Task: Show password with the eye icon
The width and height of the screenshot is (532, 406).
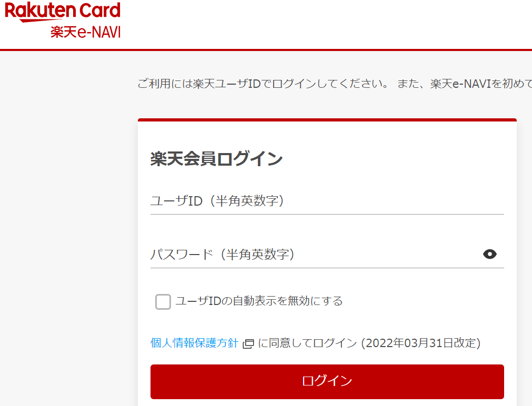Action: [490, 255]
